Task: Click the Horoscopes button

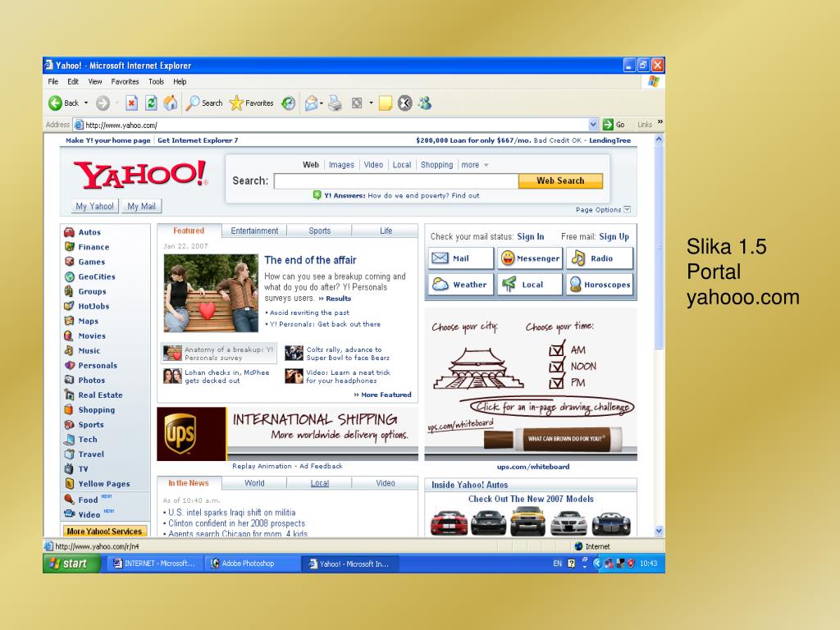Action: pos(600,285)
